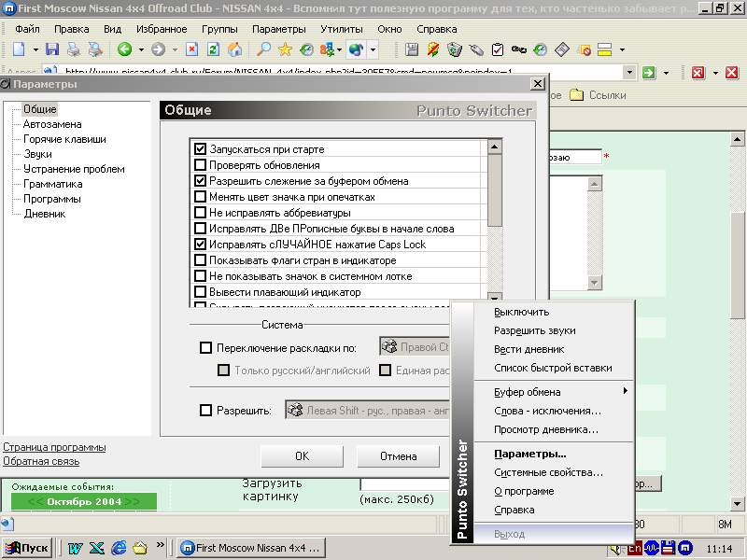Click the yellow tile windows layout icon
Image resolution: width=747 pixels, height=560 pixels.
604,49
